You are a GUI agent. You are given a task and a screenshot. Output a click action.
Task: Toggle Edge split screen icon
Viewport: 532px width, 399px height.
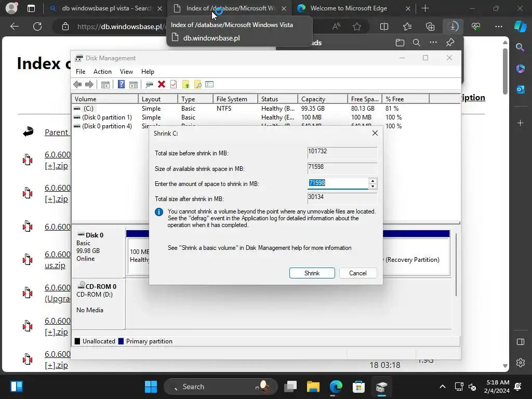[384, 26]
